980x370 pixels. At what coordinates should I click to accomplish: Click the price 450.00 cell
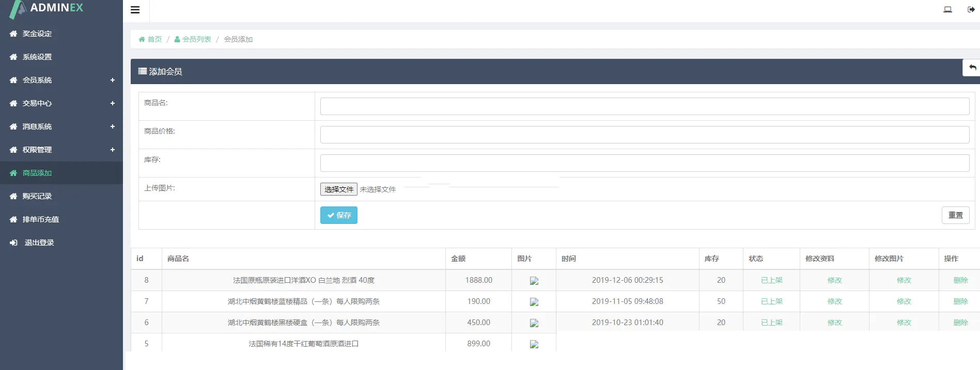click(479, 323)
